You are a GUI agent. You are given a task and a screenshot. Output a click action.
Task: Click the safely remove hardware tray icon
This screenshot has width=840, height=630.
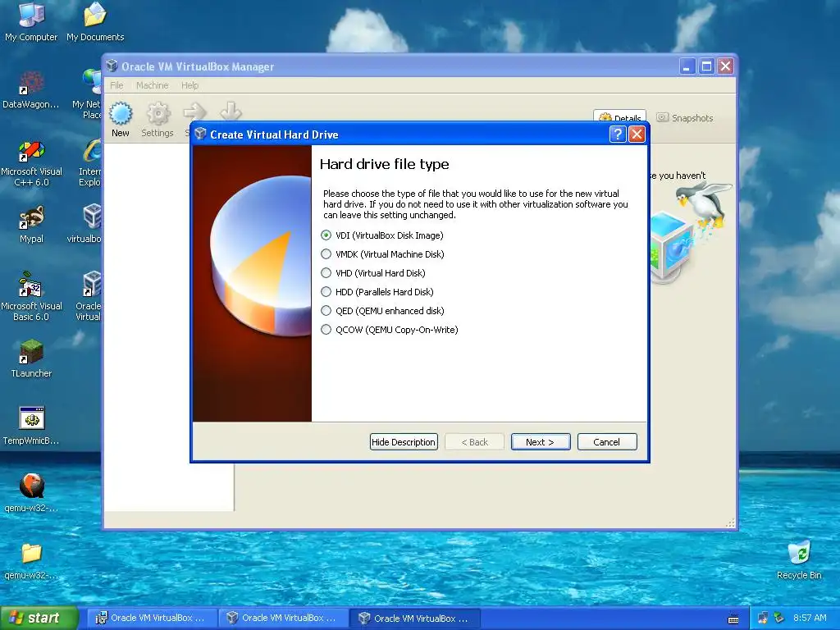point(779,619)
